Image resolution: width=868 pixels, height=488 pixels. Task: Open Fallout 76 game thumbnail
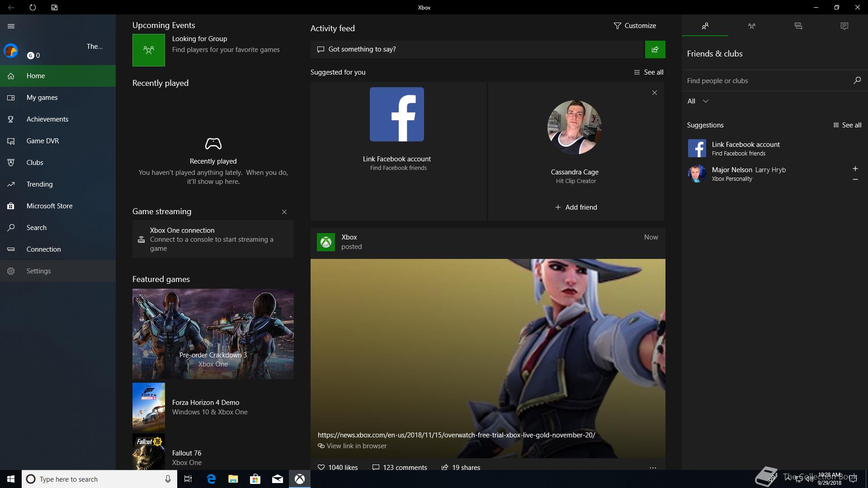pyautogui.click(x=149, y=452)
